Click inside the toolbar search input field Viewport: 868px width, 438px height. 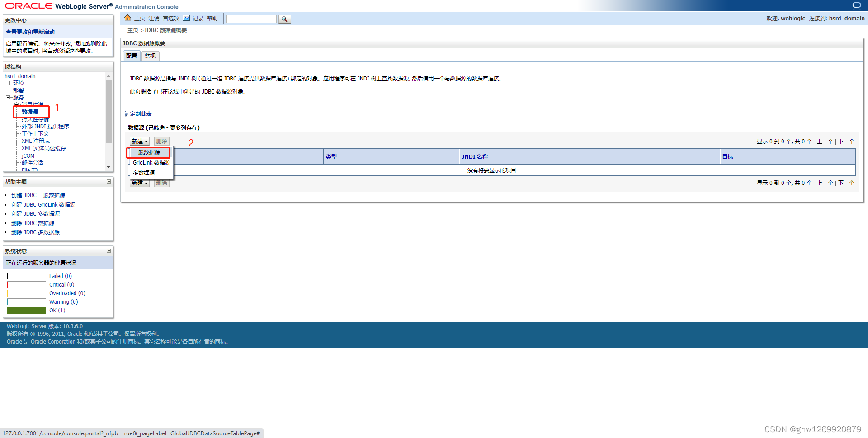click(x=251, y=19)
